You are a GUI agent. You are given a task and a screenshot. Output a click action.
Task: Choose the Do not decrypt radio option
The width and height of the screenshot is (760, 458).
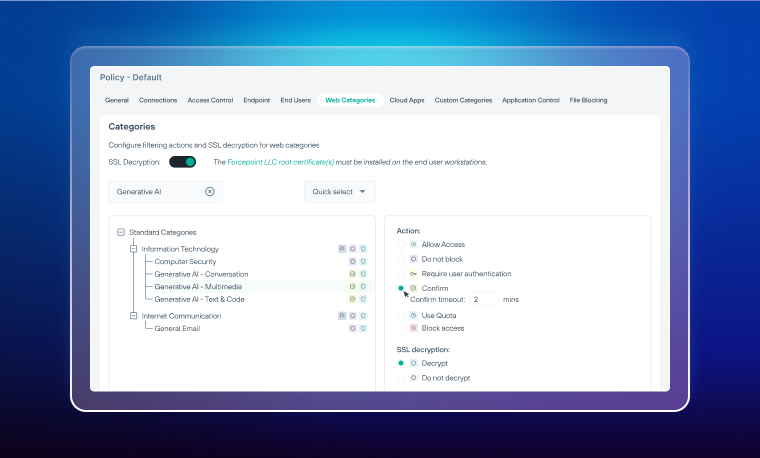[401, 378]
